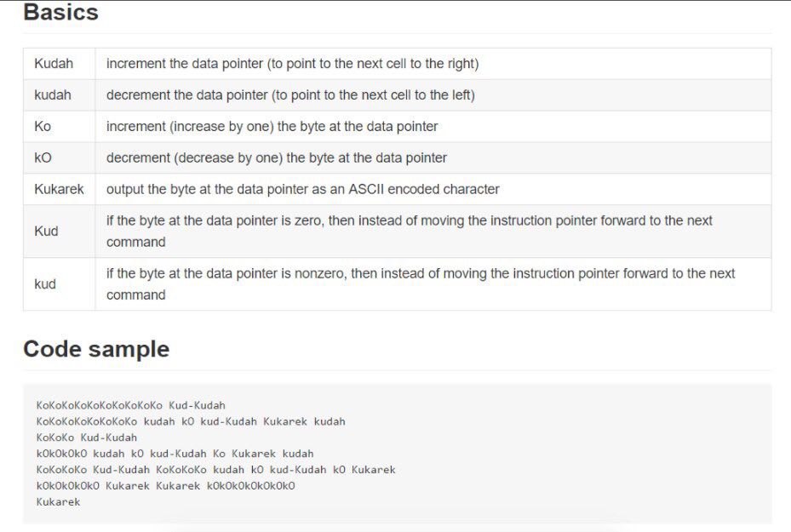Click the lowercase kud command cell
The image size is (791, 532).
tap(59, 284)
